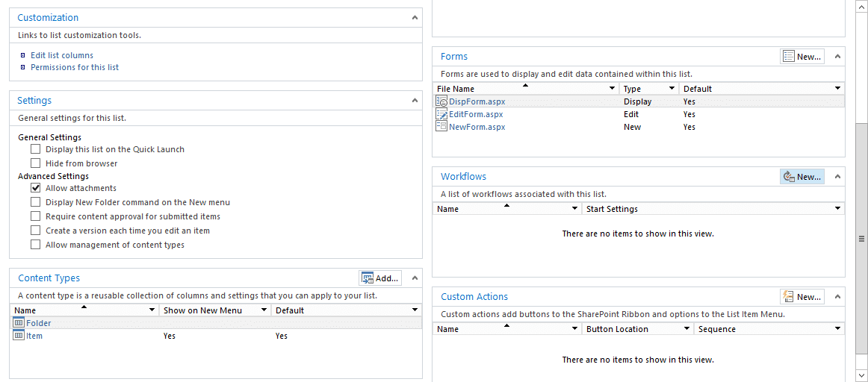Create a new custom action
Viewport: 868px width, 382px height.
[x=802, y=297]
